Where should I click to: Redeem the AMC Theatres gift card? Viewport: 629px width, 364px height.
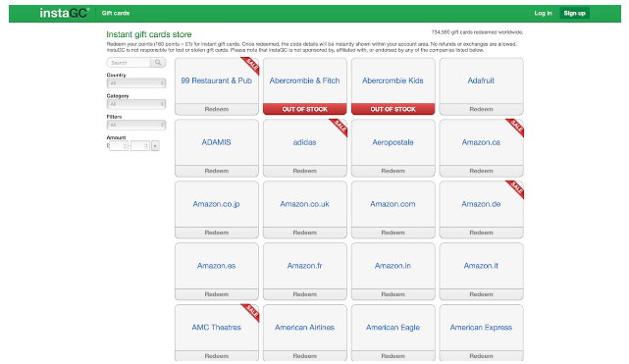[217, 356]
